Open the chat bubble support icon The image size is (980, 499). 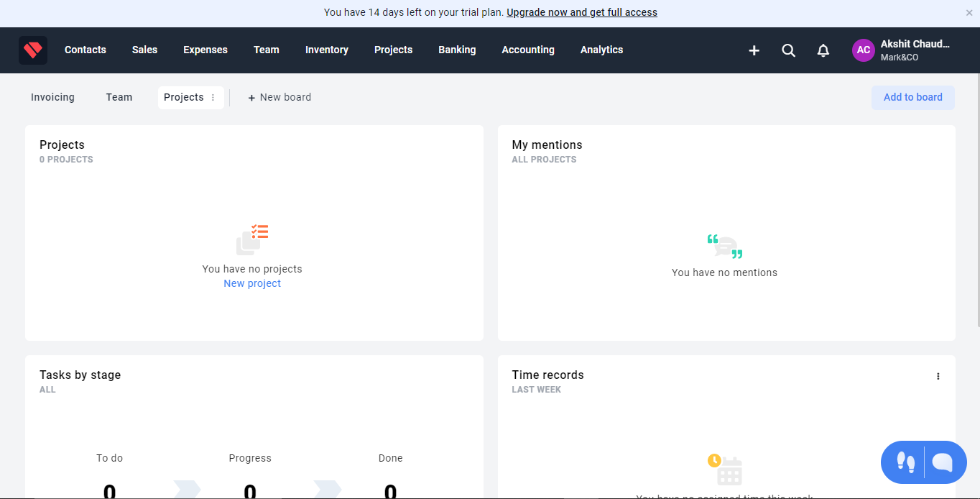(x=942, y=462)
